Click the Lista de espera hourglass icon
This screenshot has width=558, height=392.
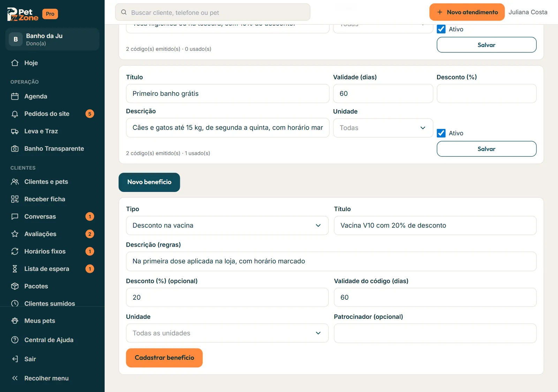15,269
